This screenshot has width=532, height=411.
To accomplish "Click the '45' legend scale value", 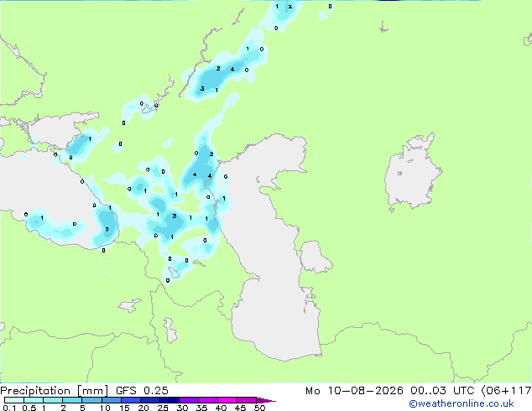I will point(240,408).
